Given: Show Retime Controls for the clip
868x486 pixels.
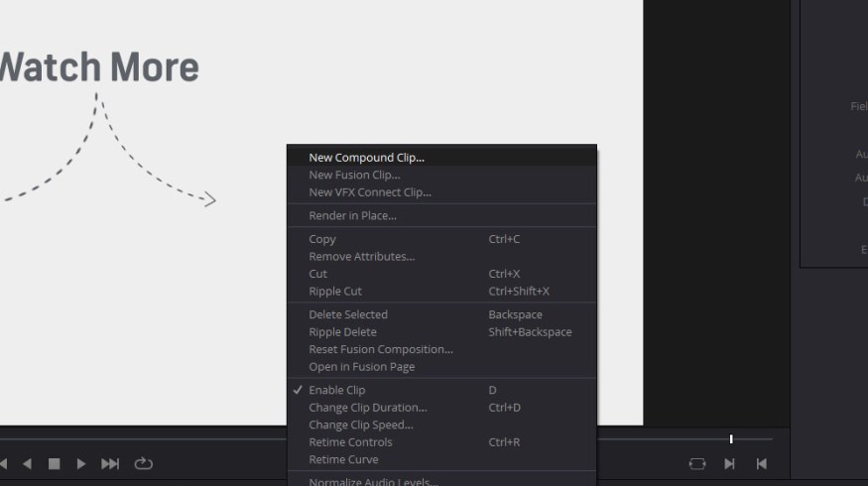Looking at the screenshot, I should point(350,441).
